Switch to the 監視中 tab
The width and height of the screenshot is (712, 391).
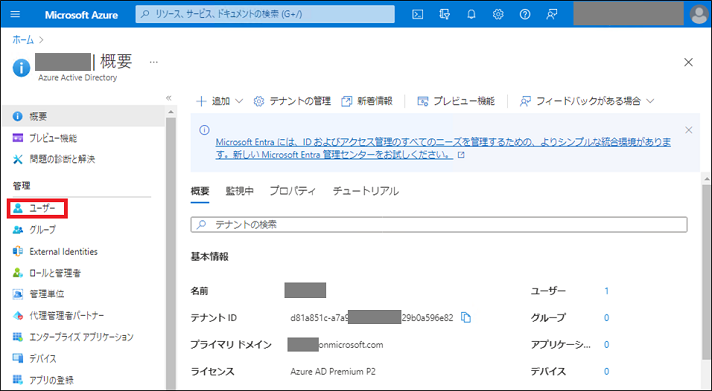(x=239, y=191)
